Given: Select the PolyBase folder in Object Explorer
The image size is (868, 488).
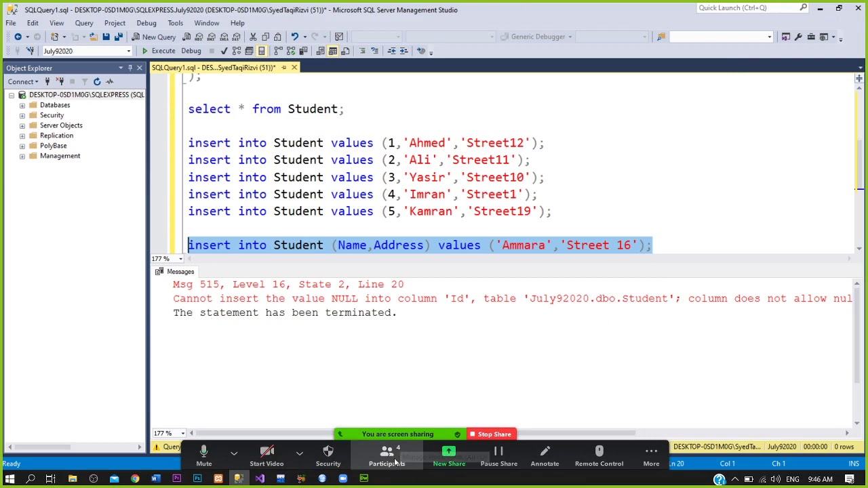Looking at the screenshot, I should pyautogui.click(x=53, y=146).
